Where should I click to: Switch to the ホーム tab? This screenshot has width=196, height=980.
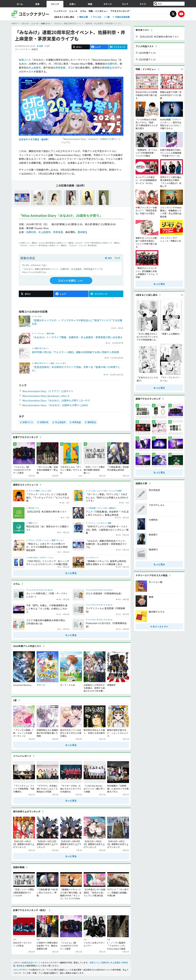pos(20,4)
